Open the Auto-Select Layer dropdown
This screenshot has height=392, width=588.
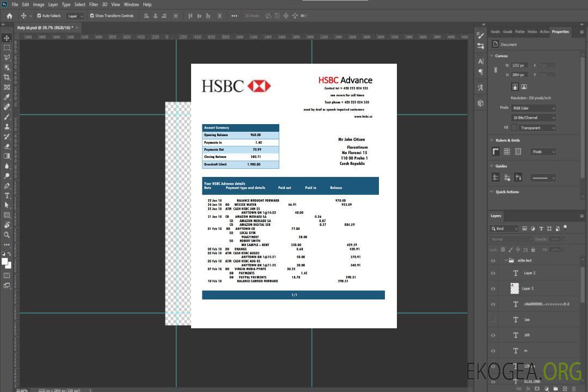75,16
